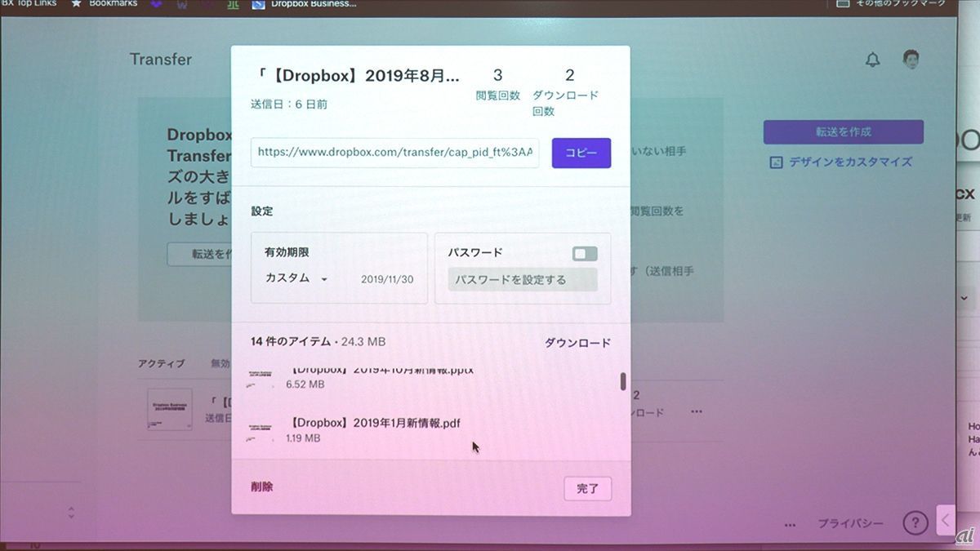The height and width of the screenshot is (551, 980).
Task: Click the 6.52 MB file size text
Action: coord(305,384)
